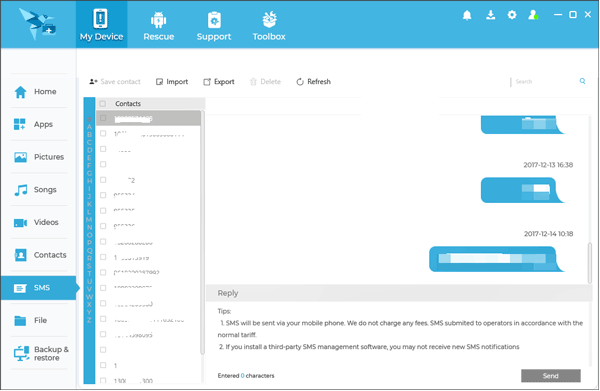The image size is (600, 391).
Task: Tick checkbox of contact ending in 72
Action: click(103, 180)
